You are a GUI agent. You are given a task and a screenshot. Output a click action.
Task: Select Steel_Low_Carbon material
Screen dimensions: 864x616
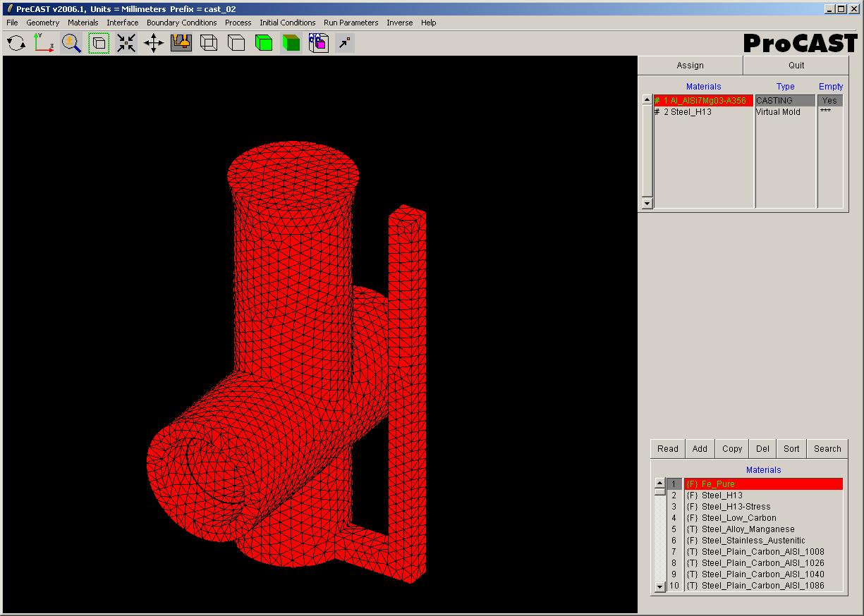pos(763,518)
